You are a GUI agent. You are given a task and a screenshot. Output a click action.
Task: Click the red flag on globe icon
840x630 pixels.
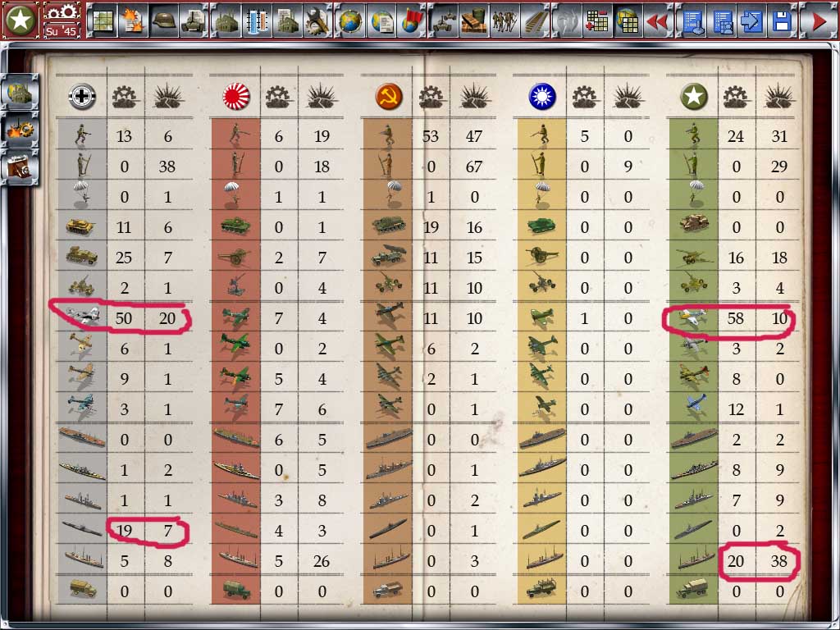coord(413,21)
